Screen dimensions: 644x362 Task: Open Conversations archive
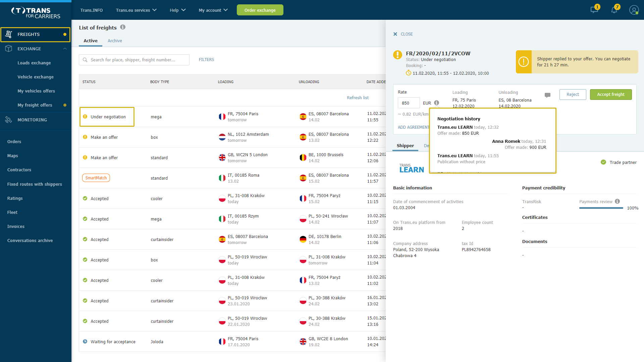30,240
